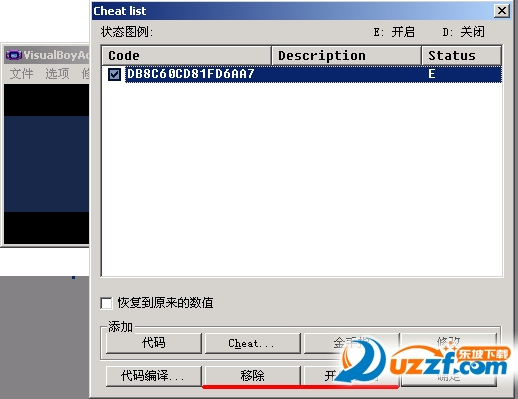Remove selected cheat with 移除 button
This screenshot has width=518, height=399.
pos(252,376)
